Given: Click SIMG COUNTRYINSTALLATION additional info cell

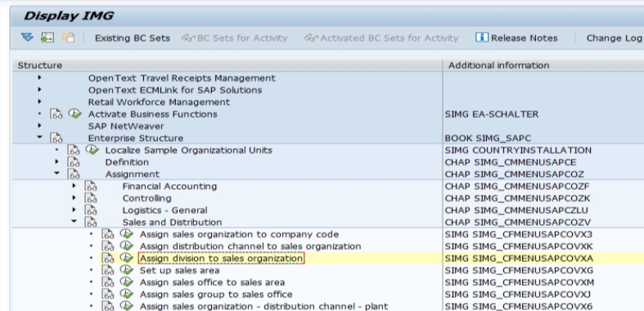Looking at the screenshot, I should point(518,150).
